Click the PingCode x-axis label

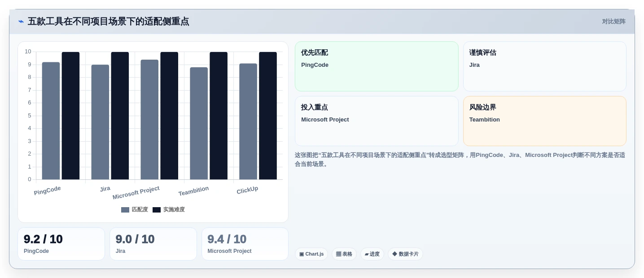[47, 191]
